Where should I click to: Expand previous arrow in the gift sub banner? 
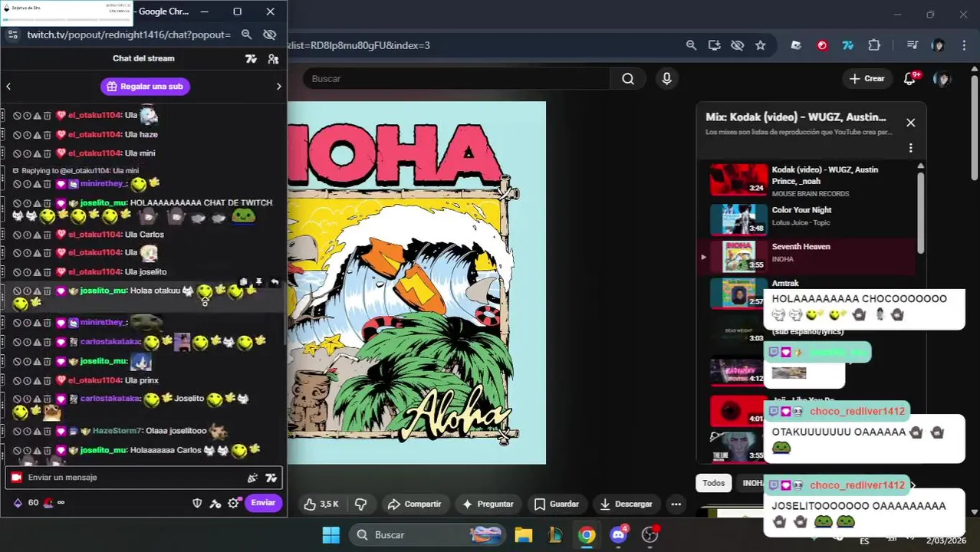[x=8, y=87]
